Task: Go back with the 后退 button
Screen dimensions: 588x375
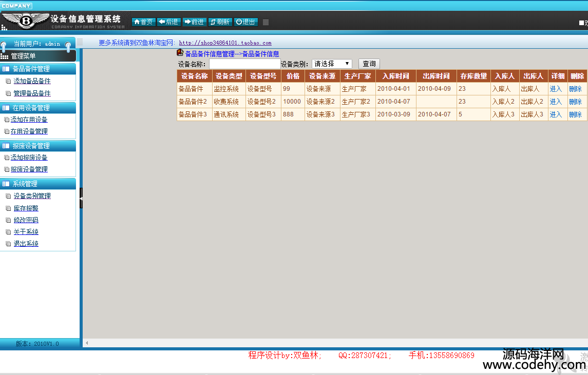Action: [168, 22]
